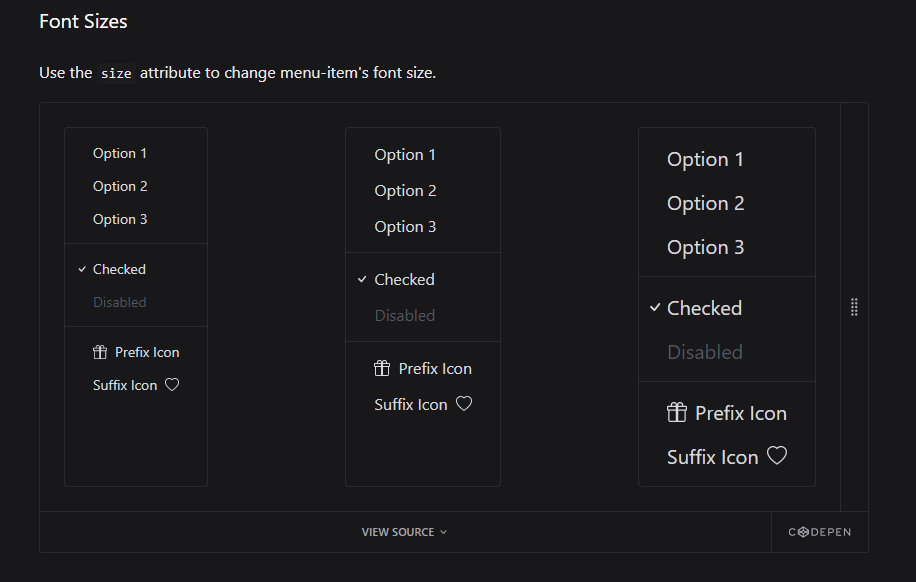Select the Prefix Icon item in the medium menu
Viewport: 916px width, 582px height.
436,368
